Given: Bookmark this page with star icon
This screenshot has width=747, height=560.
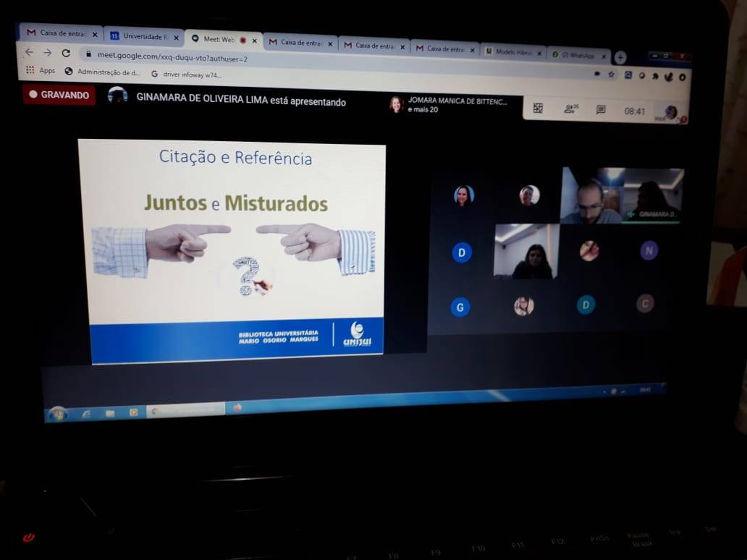Looking at the screenshot, I should click(x=611, y=74).
